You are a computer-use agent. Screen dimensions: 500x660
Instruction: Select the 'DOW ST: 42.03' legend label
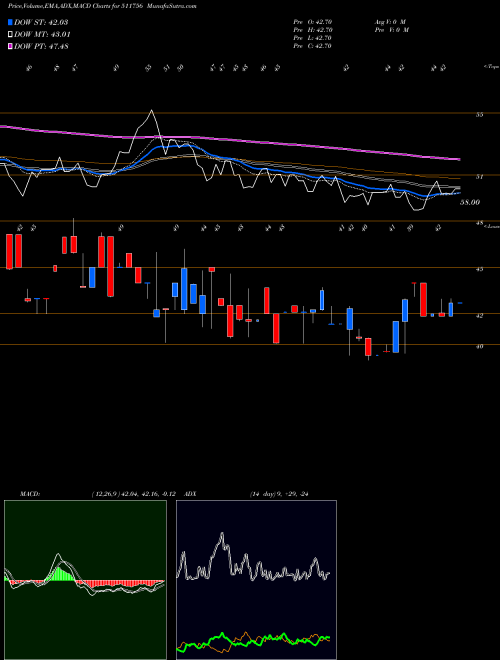(41, 22)
